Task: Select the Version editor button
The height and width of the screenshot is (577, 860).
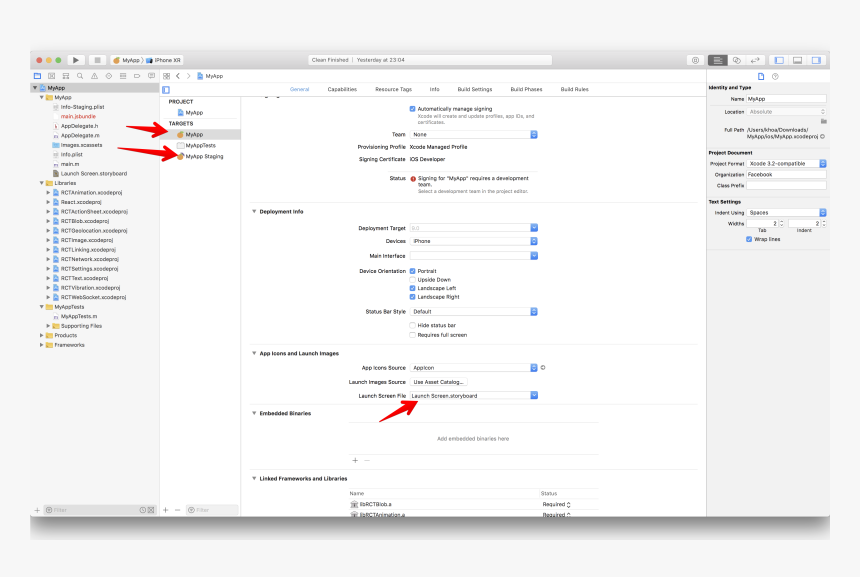Action: (755, 60)
